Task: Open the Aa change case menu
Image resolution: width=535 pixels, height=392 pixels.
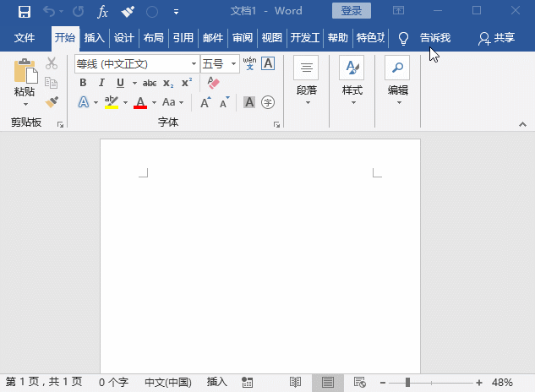Action: pos(172,102)
